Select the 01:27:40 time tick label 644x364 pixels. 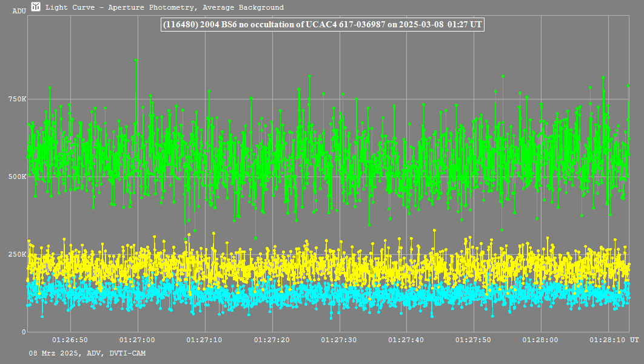tap(406, 340)
